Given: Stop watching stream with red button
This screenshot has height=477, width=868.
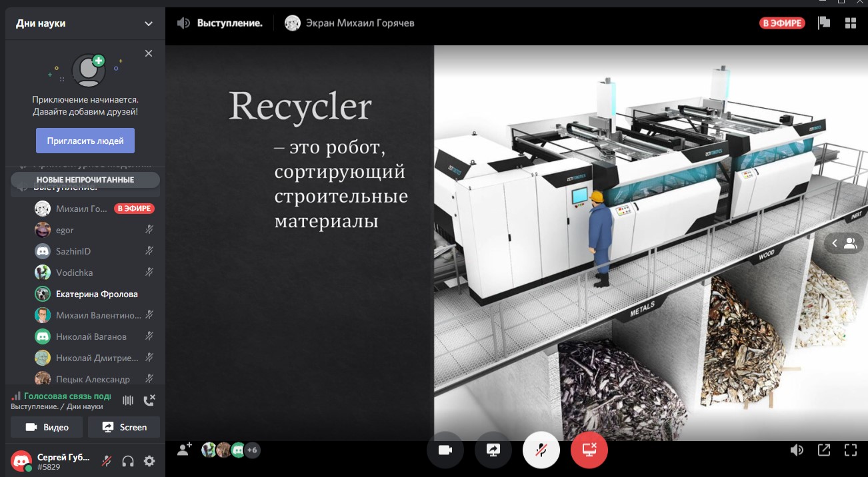Looking at the screenshot, I should pyautogui.click(x=589, y=450).
